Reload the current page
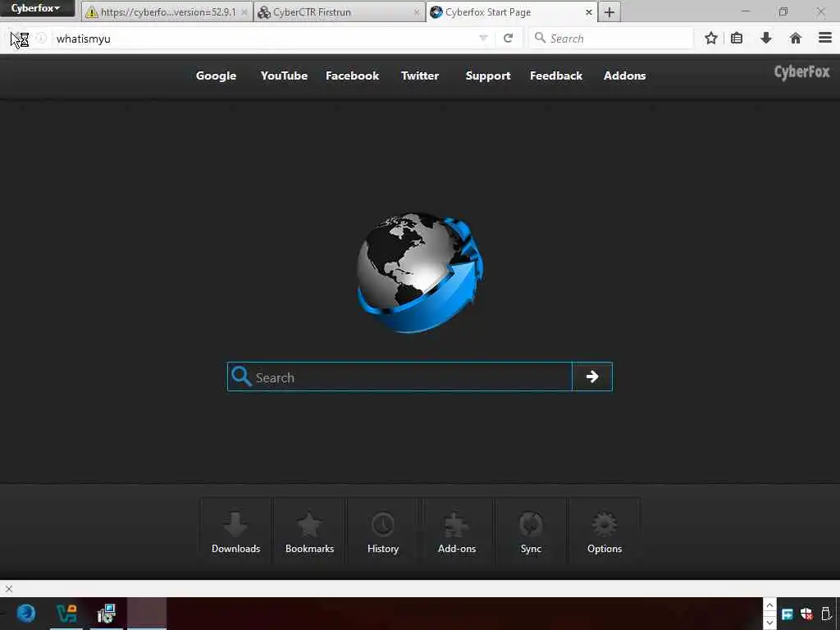The image size is (840, 630). 509,38
